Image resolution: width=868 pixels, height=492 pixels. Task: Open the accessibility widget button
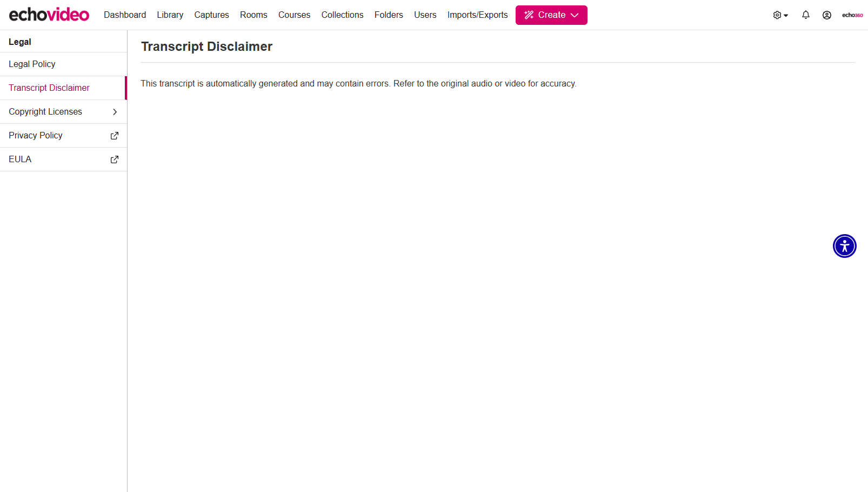pos(844,246)
